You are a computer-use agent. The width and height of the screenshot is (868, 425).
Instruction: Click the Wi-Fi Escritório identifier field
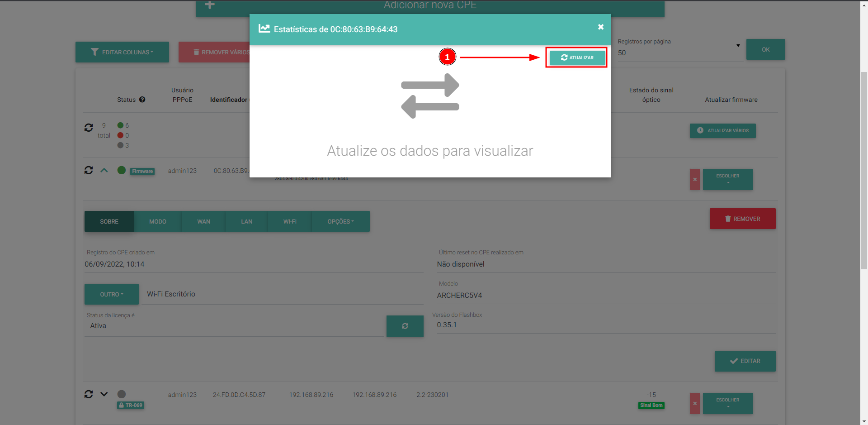(280, 294)
